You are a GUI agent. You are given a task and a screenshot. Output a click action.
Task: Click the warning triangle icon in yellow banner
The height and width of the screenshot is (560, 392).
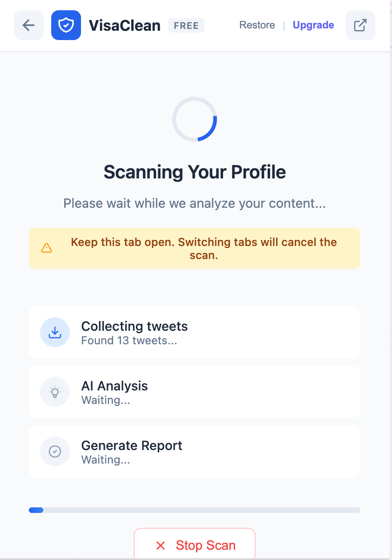(x=47, y=248)
